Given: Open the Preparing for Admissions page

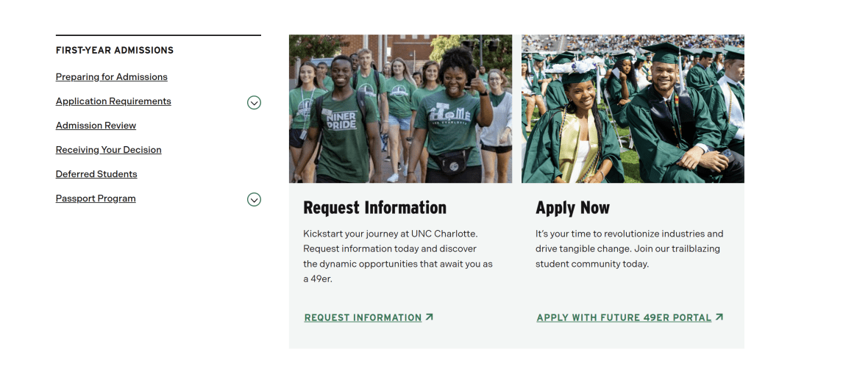Looking at the screenshot, I should click(x=112, y=77).
